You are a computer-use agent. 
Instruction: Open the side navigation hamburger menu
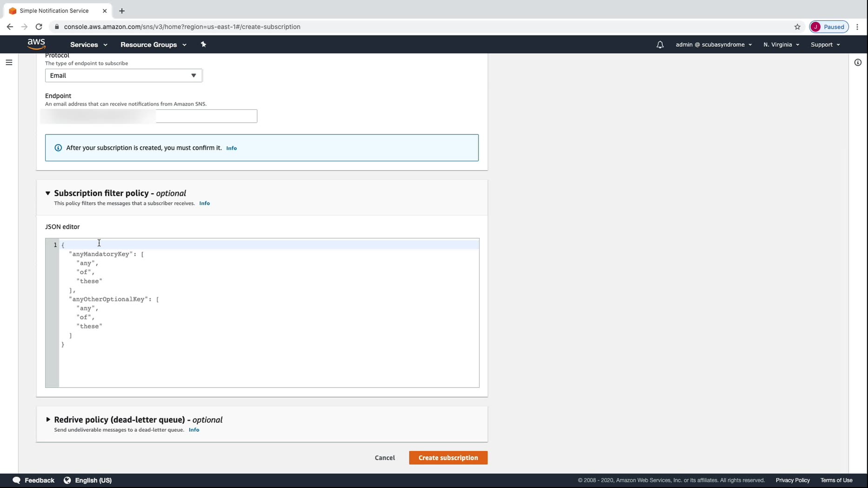pyautogui.click(x=9, y=62)
